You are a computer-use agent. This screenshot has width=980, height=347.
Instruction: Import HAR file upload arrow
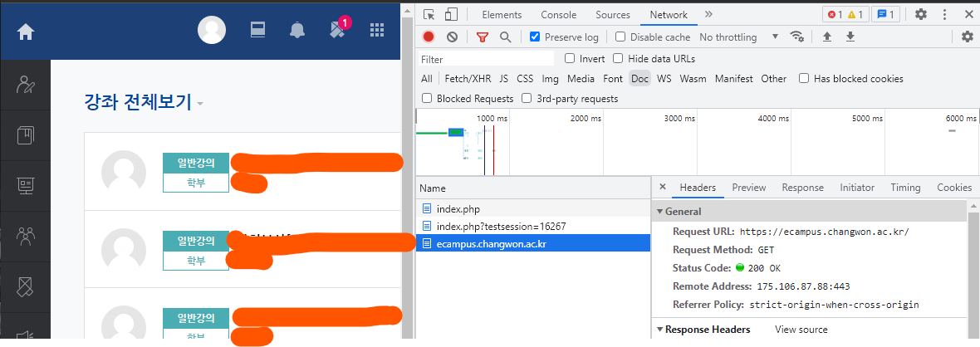pyautogui.click(x=827, y=37)
